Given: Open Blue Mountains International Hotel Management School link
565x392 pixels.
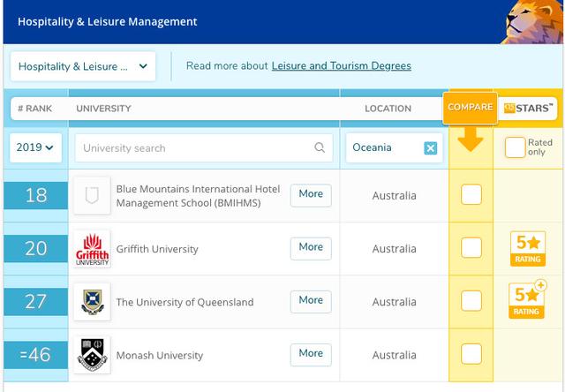Looking at the screenshot, I should coord(198,196).
